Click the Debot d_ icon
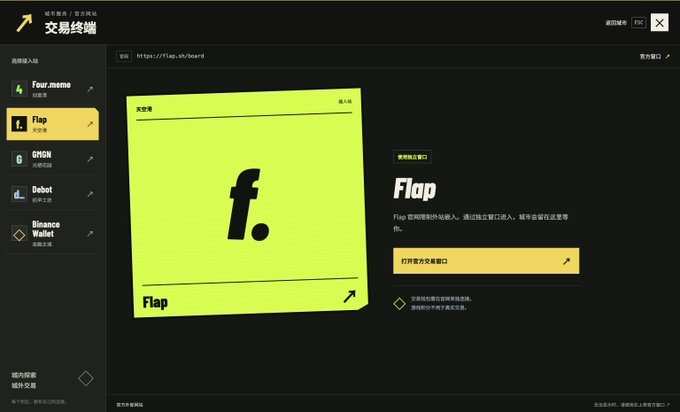This screenshot has width=680, height=412. [x=19, y=194]
